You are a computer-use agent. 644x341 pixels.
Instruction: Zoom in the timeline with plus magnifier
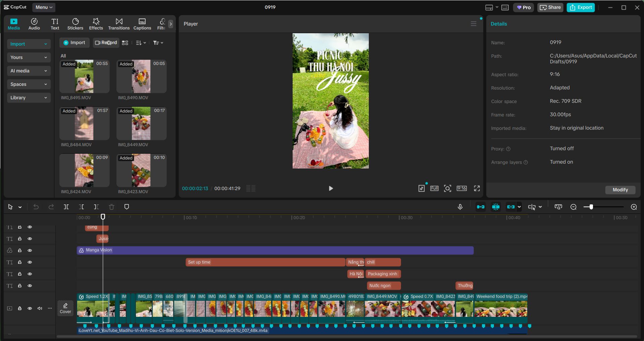(x=634, y=207)
